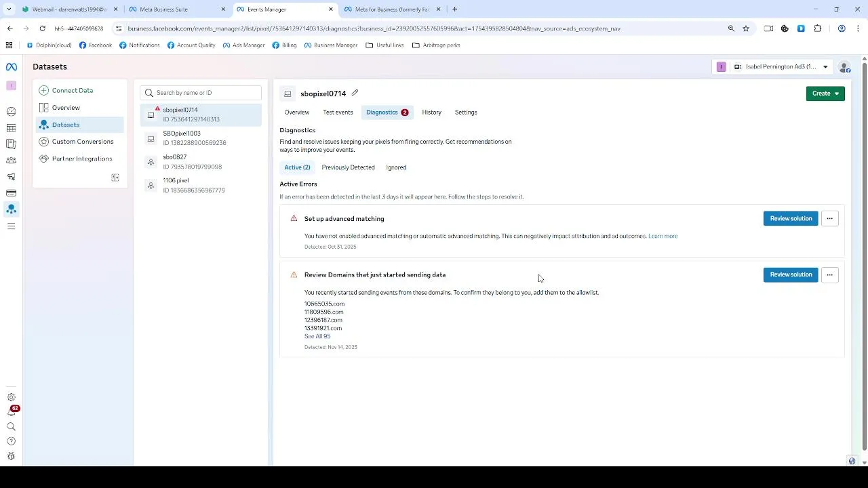Click the video camera icon in Chrome toolbar

pyautogui.click(x=768, y=28)
